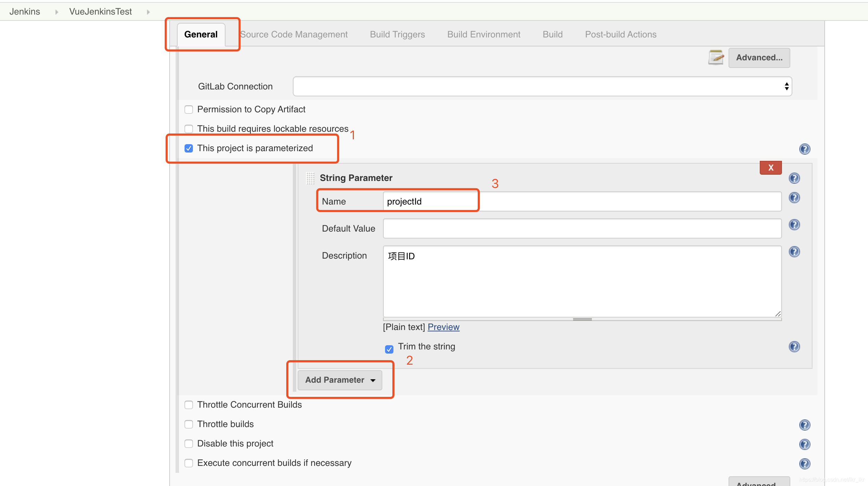
Task: Delete the String Parameter with red X
Action: click(771, 167)
